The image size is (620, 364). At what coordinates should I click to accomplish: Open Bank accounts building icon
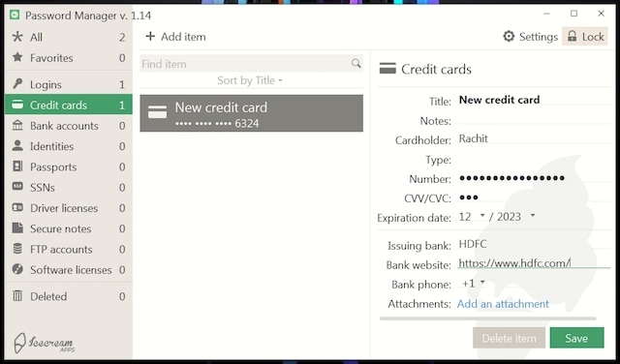[17, 125]
